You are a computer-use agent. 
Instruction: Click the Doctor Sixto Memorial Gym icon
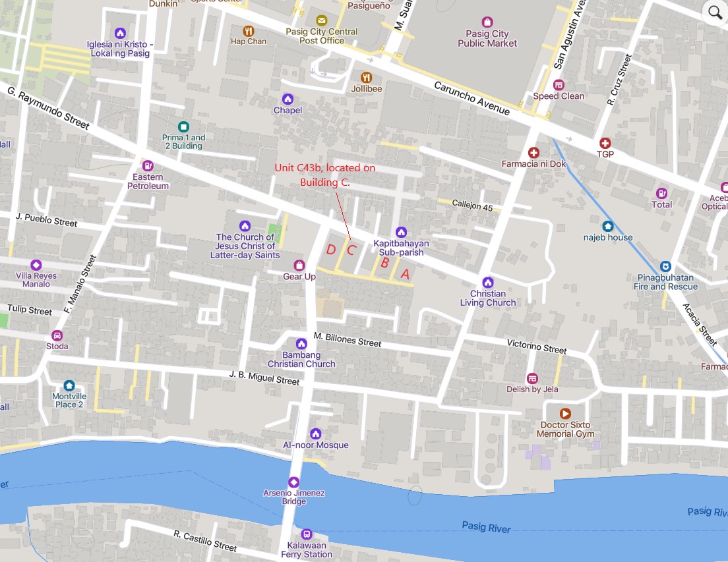(x=565, y=413)
